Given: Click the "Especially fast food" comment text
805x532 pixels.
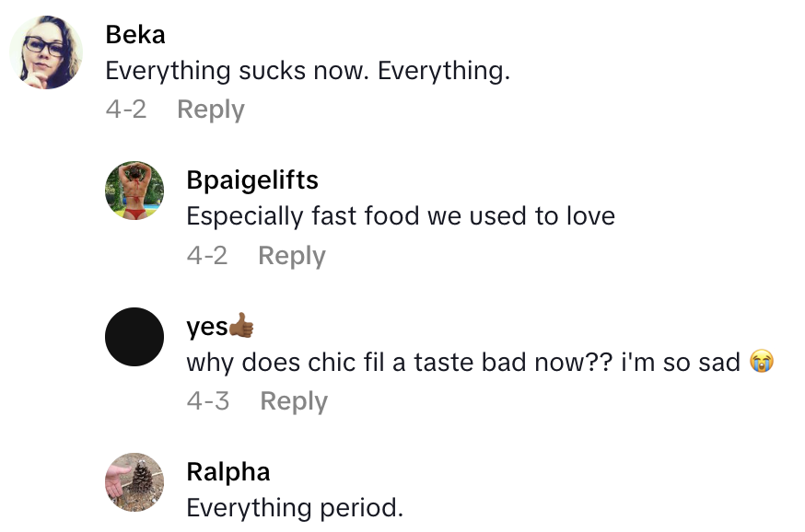Looking at the screenshot, I should click(401, 216).
